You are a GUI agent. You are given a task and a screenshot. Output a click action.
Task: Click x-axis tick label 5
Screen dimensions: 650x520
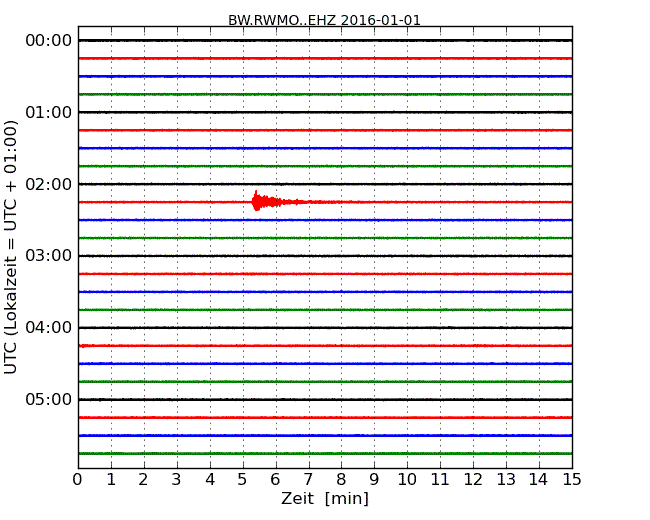pyautogui.click(x=243, y=480)
